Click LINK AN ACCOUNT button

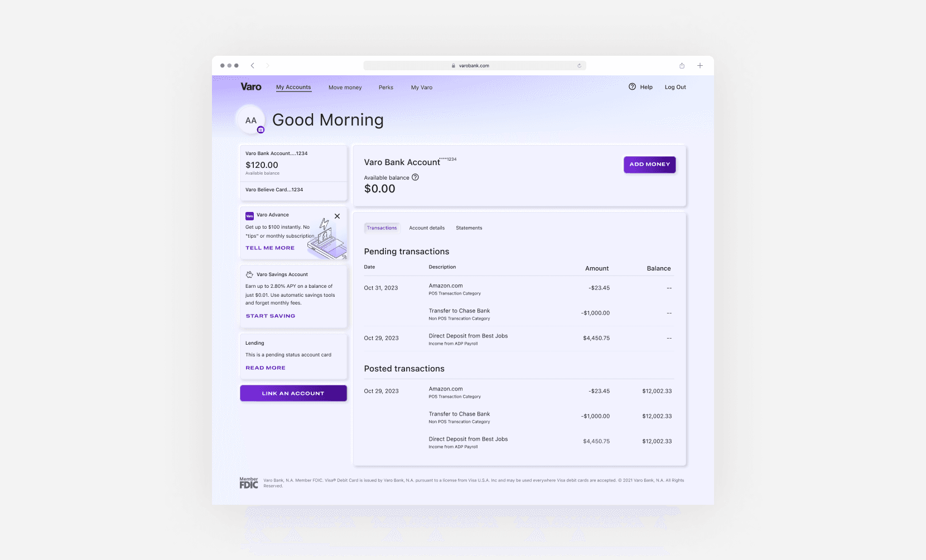tap(293, 393)
